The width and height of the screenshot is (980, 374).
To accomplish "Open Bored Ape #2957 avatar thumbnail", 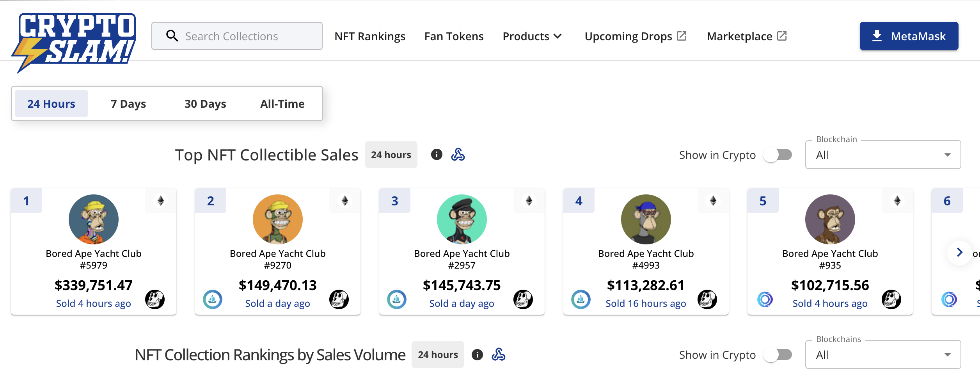I will pyautogui.click(x=462, y=219).
